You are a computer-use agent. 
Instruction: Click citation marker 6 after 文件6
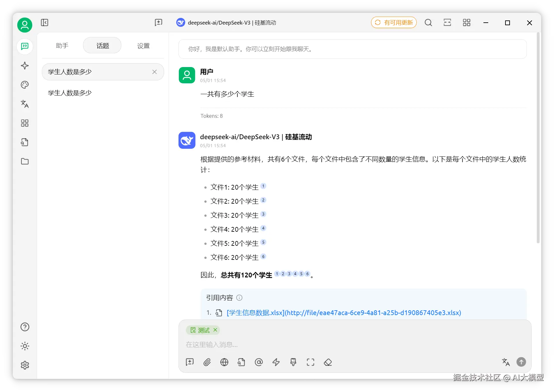tap(263, 256)
